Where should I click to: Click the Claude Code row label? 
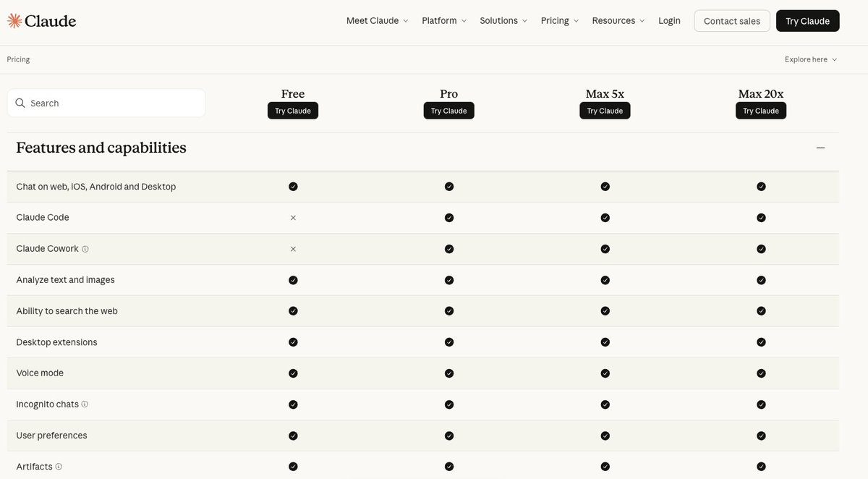[43, 218]
